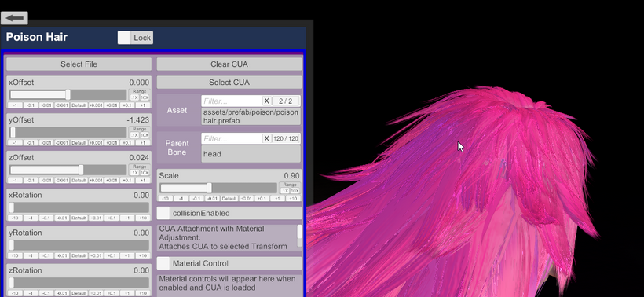The width and height of the screenshot is (644, 297).
Task: Open the Asset dropdown showing poison hair.prefab
Action: click(251, 116)
